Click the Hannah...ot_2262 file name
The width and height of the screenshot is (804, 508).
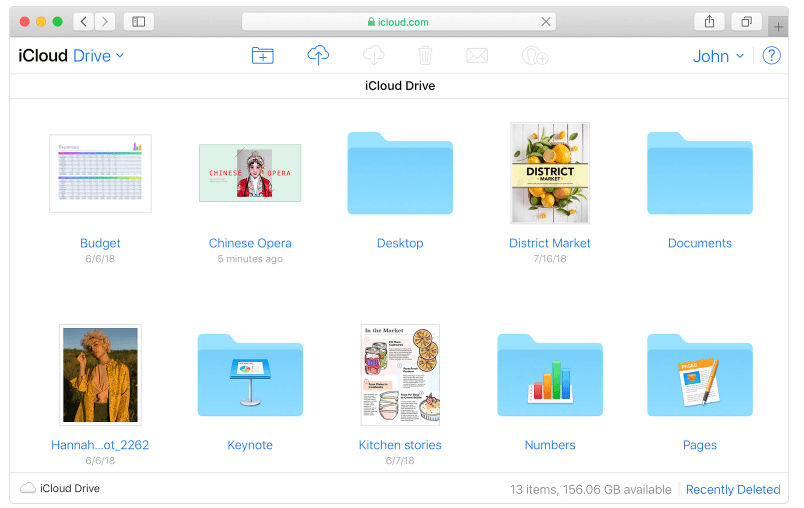tap(100, 445)
